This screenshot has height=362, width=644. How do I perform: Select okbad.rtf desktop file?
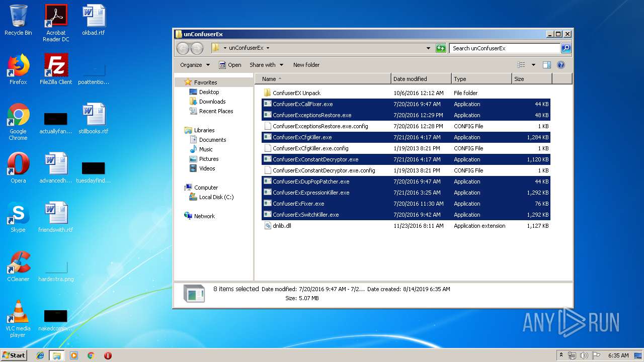click(x=94, y=20)
